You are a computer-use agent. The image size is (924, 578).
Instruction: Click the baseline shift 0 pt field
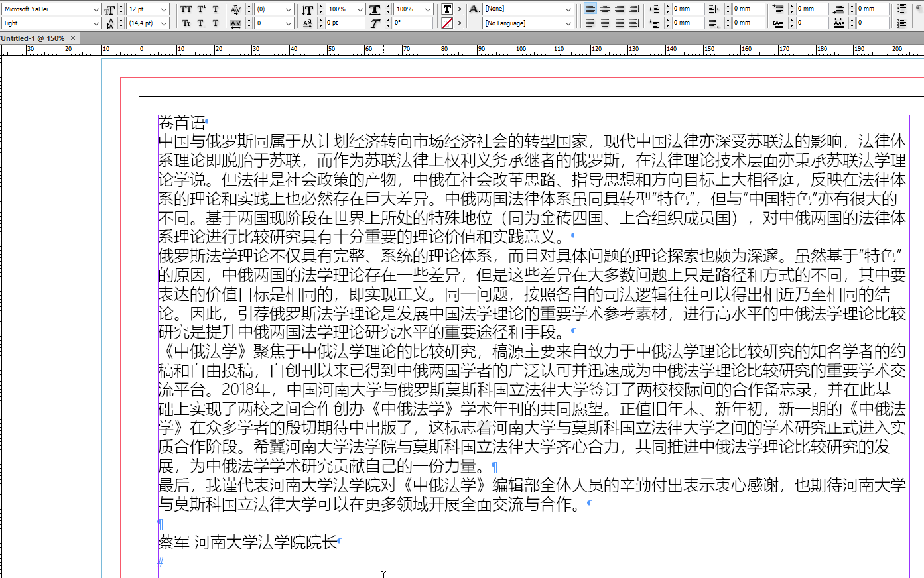345,23
